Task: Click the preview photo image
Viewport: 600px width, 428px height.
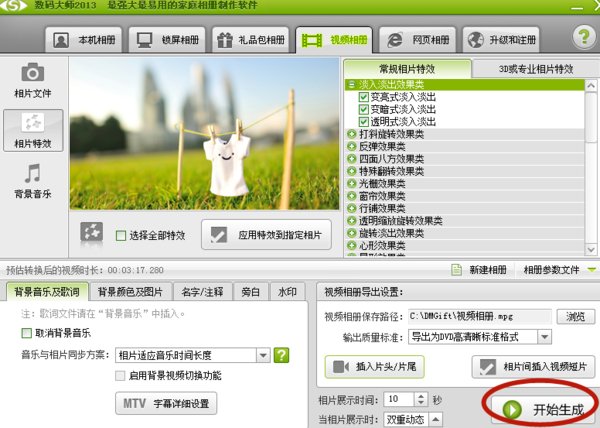Action: coord(204,134)
